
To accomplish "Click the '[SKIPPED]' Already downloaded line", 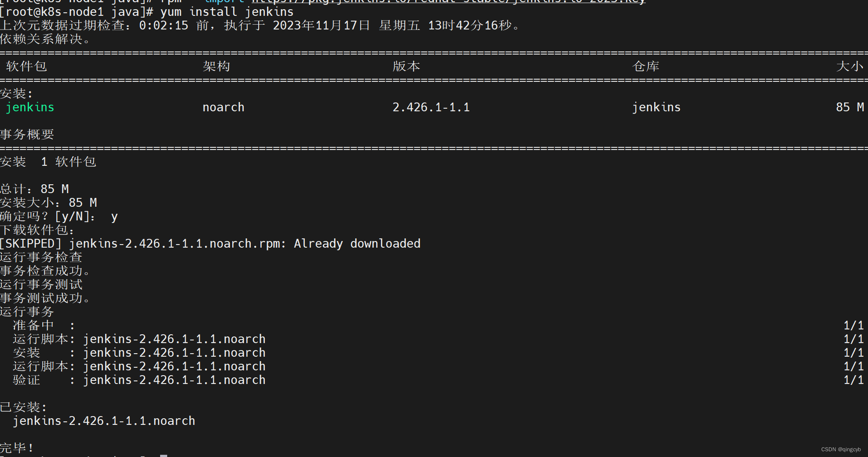I will click(x=210, y=244).
